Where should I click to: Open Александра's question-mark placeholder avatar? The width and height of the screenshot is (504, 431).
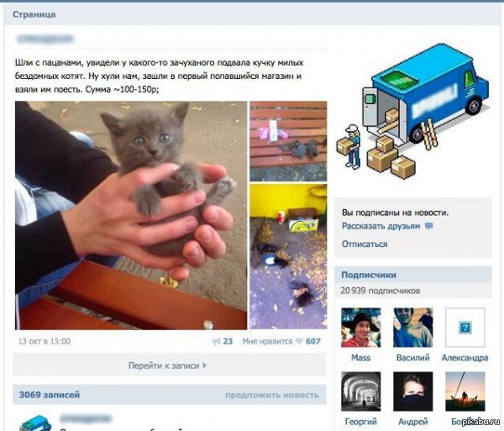click(465, 328)
